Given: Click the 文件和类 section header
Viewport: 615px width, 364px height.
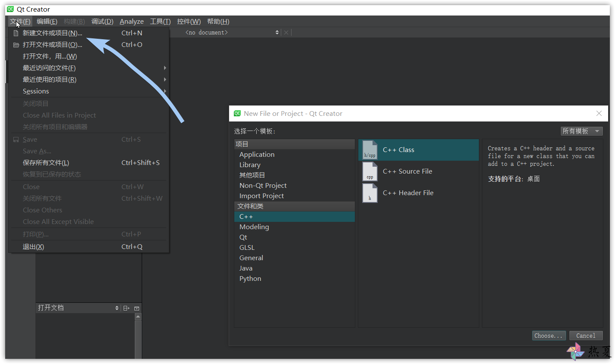Looking at the screenshot, I should [x=295, y=206].
